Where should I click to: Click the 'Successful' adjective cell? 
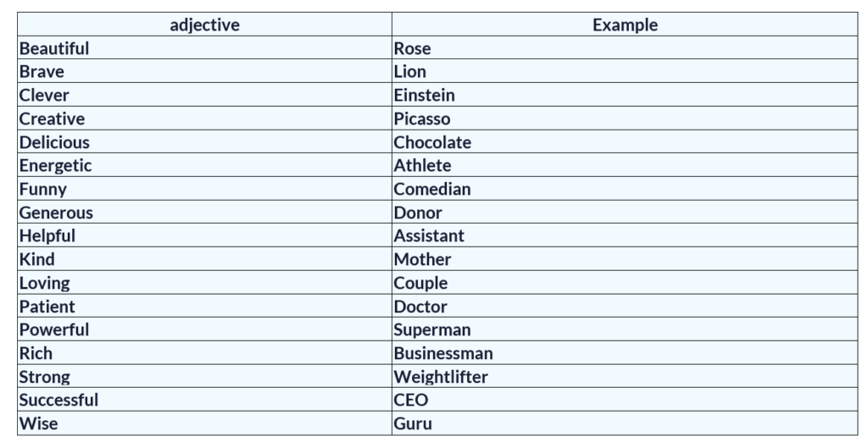pos(59,401)
